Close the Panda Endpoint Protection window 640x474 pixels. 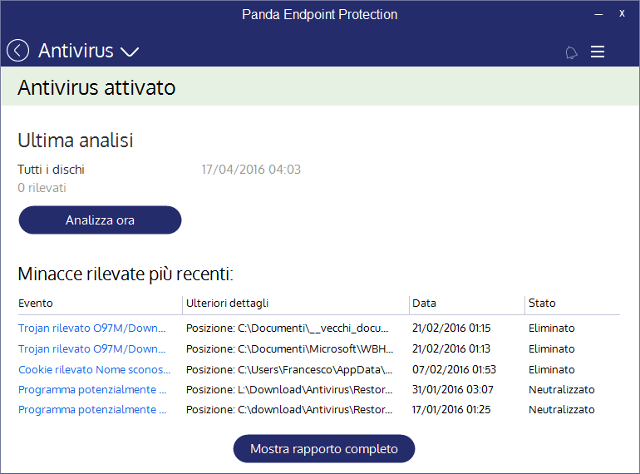[x=622, y=13]
